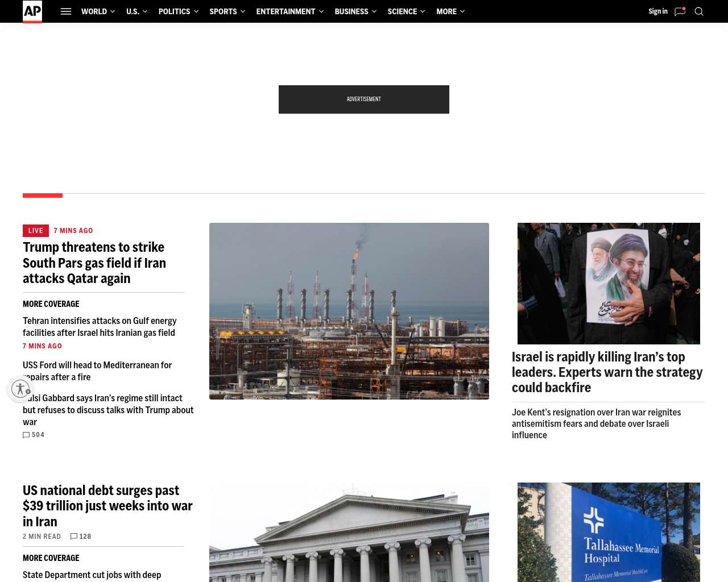Go to the World section
This screenshot has height=582, width=728.
tap(94, 11)
